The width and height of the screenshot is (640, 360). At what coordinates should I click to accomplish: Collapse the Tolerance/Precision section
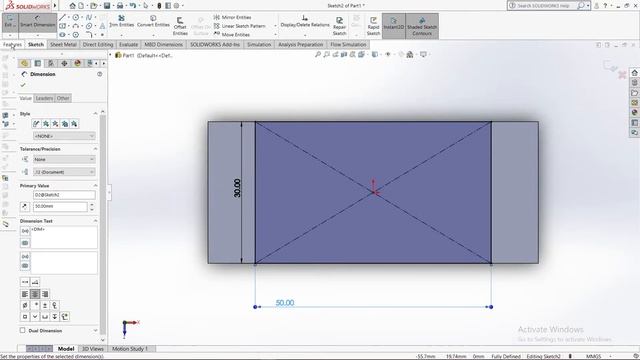pyautogui.click(x=96, y=149)
